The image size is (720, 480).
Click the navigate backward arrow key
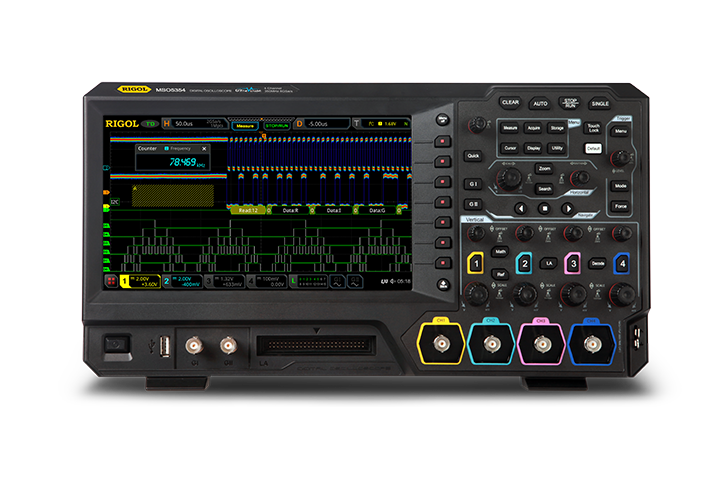click(x=520, y=208)
